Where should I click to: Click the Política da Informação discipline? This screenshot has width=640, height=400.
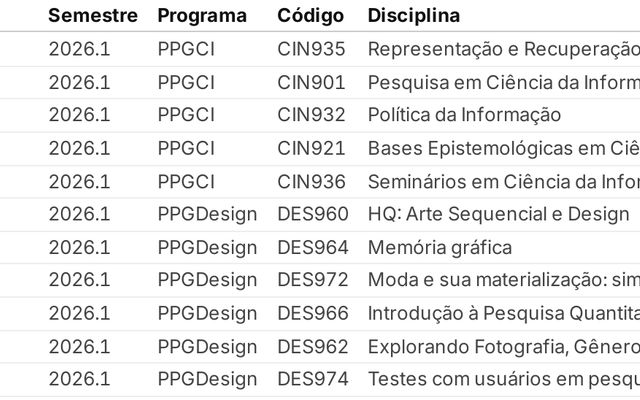(464, 115)
